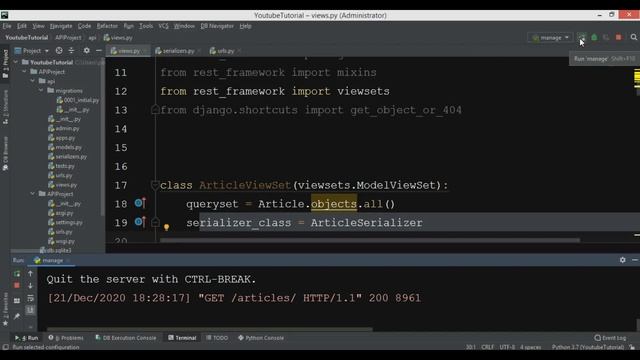
Task: Open the DB Navigator menu
Action: pyautogui.click(x=217, y=26)
